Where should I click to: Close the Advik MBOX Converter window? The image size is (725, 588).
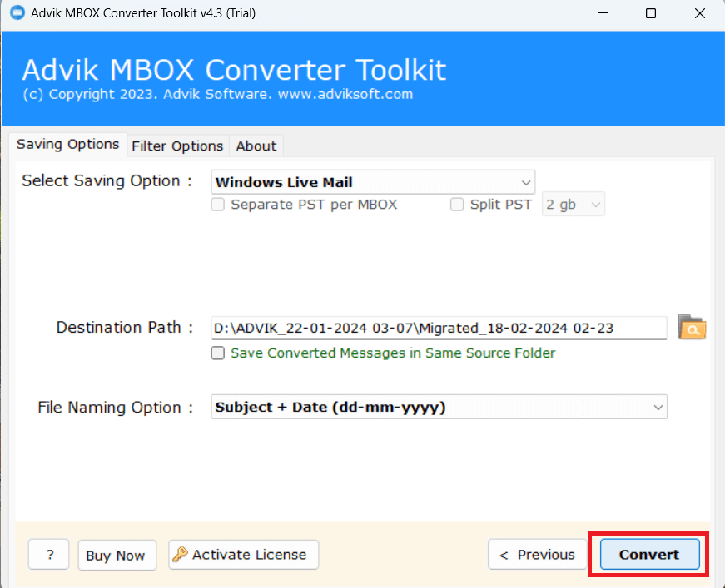pyautogui.click(x=699, y=13)
